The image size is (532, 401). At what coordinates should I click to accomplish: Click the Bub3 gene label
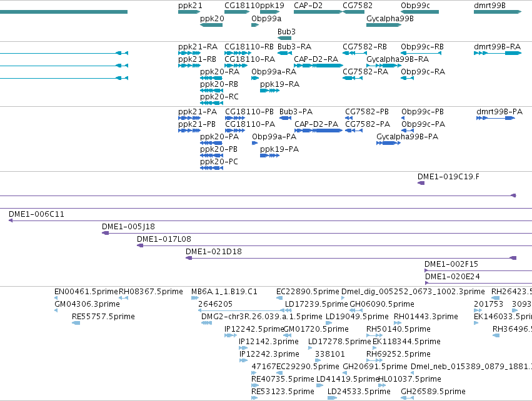(x=286, y=31)
